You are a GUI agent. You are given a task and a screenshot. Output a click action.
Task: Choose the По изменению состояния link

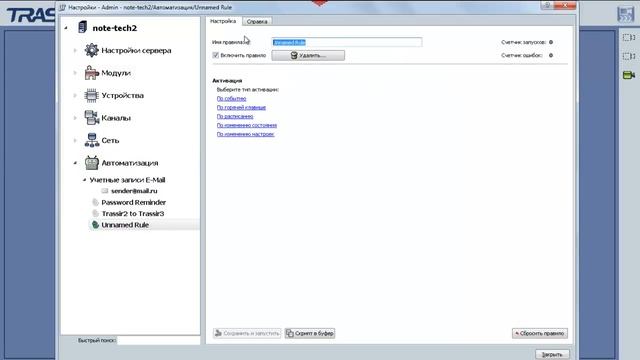click(247, 125)
